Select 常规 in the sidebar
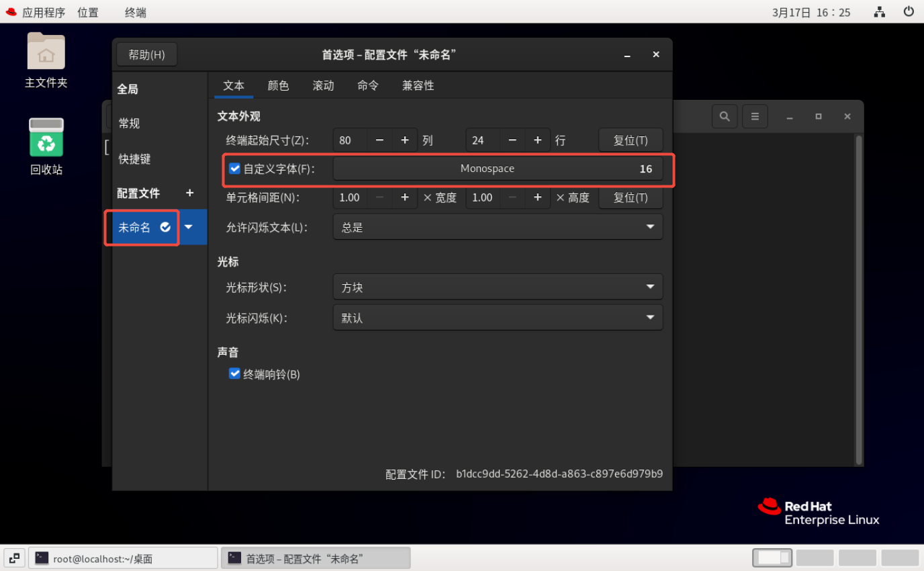Image resolution: width=924 pixels, height=571 pixels. tap(160, 124)
